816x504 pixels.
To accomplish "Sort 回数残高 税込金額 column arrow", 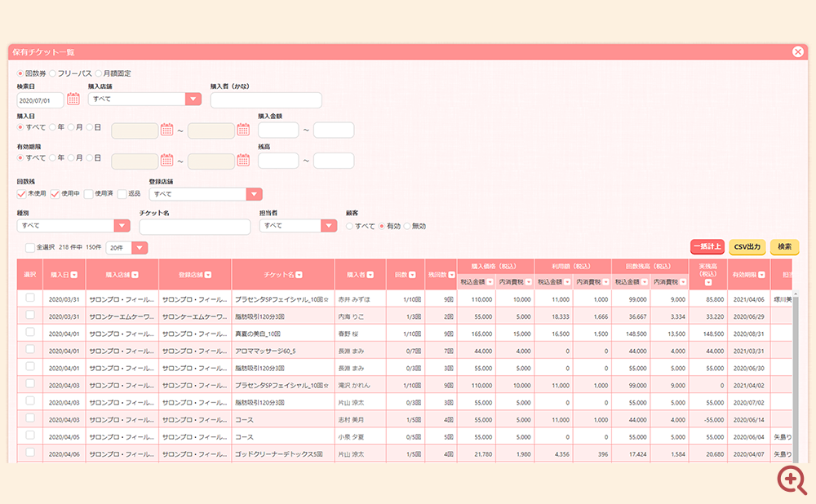I will coord(645,282).
